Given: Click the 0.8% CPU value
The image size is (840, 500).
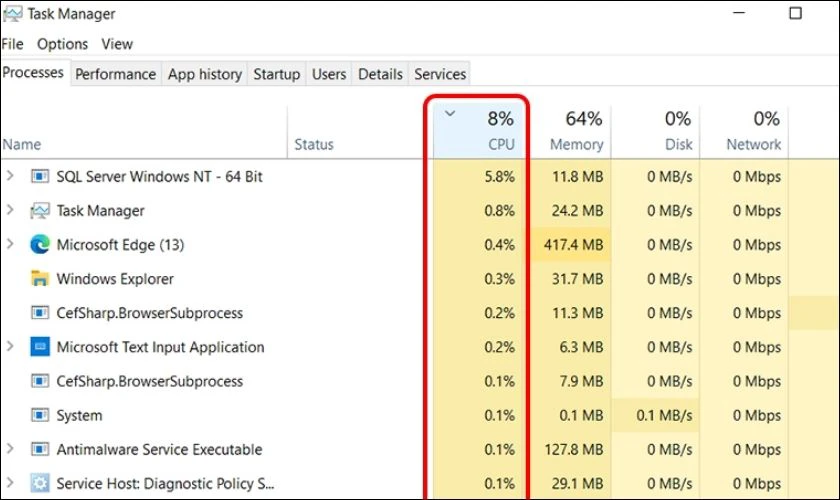Looking at the screenshot, I should pyautogui.click(x=499, y=211).
